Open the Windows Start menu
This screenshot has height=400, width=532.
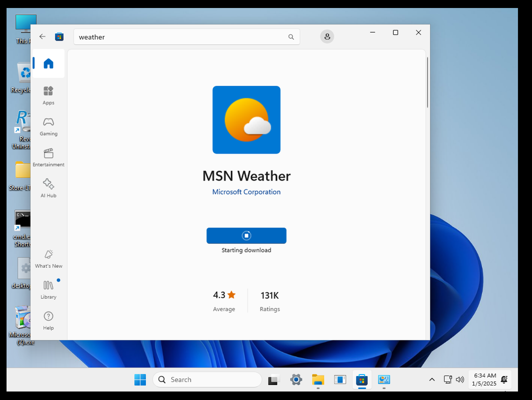click(x=140, y=379)
